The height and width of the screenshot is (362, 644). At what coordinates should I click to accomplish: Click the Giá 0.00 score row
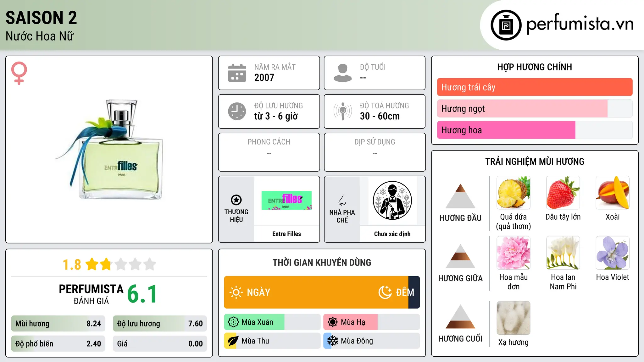(160, 343)
